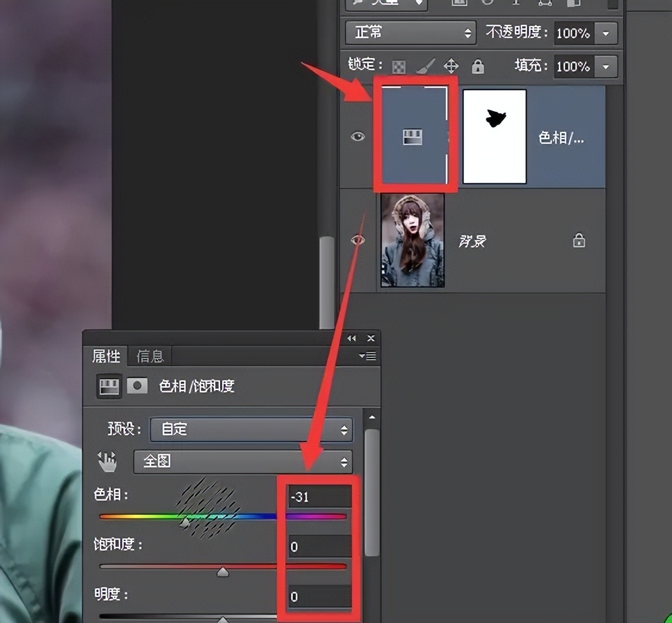Screen dimensions: 672x623
Task: Click the lock icon on the 背景 layer
Action: (580, 241)
